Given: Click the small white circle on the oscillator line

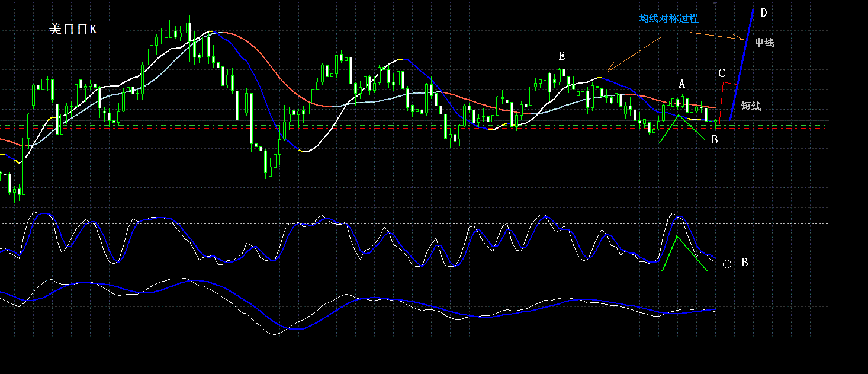Looking at the screenshot, I should tap(727, 264).
